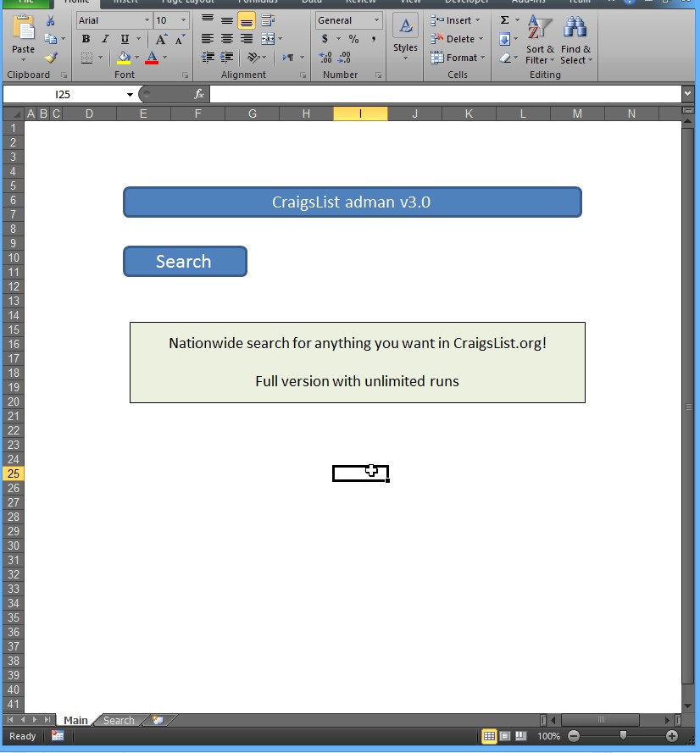Zoom in with the plus button
700x753 pixels.
click(672, 736)
